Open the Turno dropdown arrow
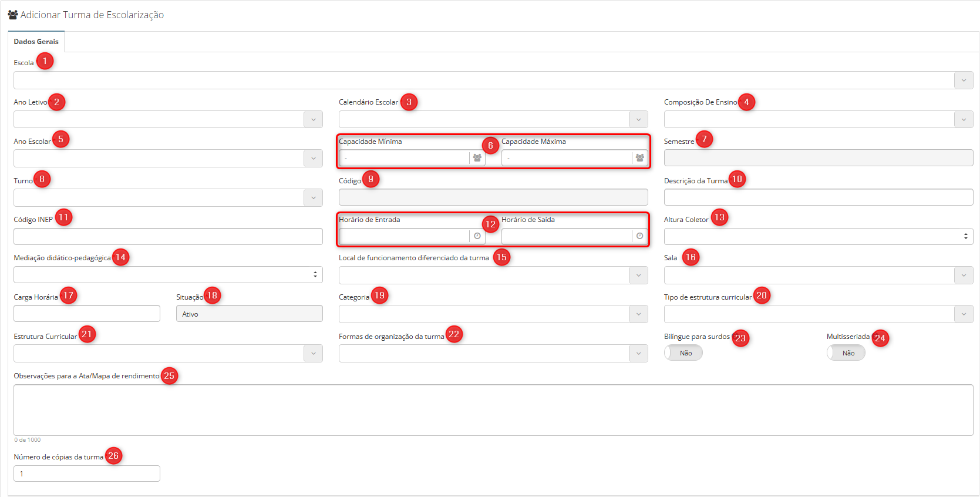The height and width of the screenshot is (497, 980). [x=313, y=198]
